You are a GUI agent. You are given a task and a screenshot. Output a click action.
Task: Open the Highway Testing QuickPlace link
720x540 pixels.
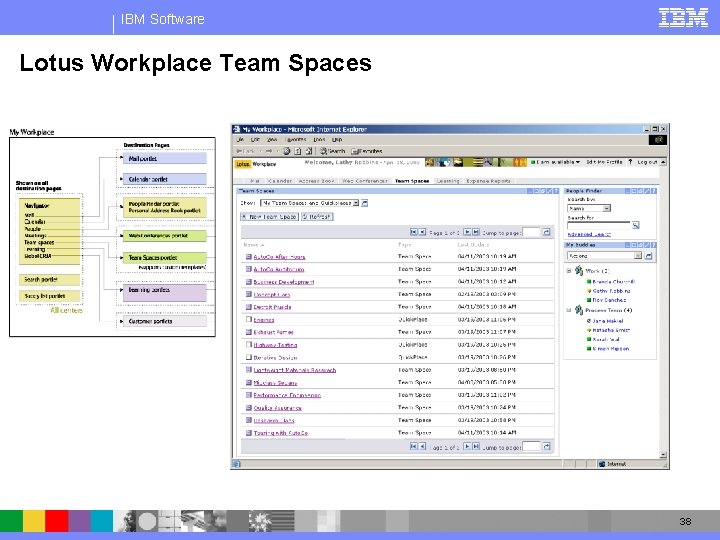click(275, 345)
